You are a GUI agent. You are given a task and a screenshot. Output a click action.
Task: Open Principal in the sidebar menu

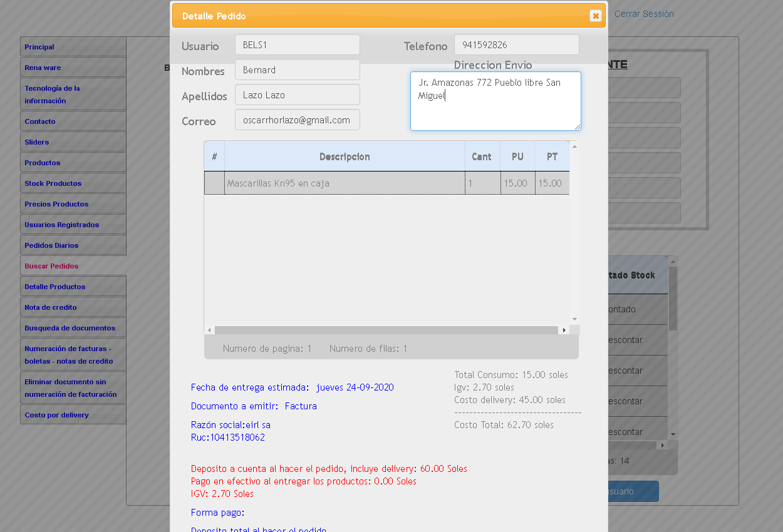(39, 47)
